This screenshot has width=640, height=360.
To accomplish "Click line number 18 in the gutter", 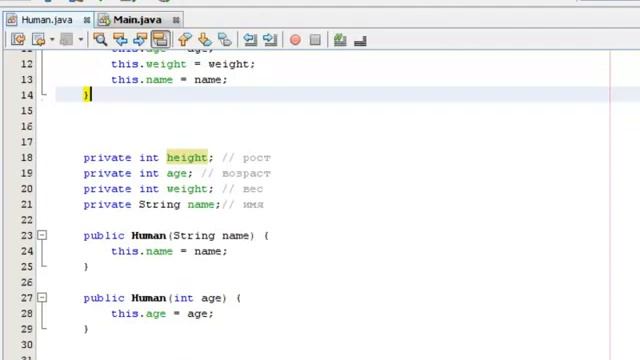I will (x=27, y=158).
